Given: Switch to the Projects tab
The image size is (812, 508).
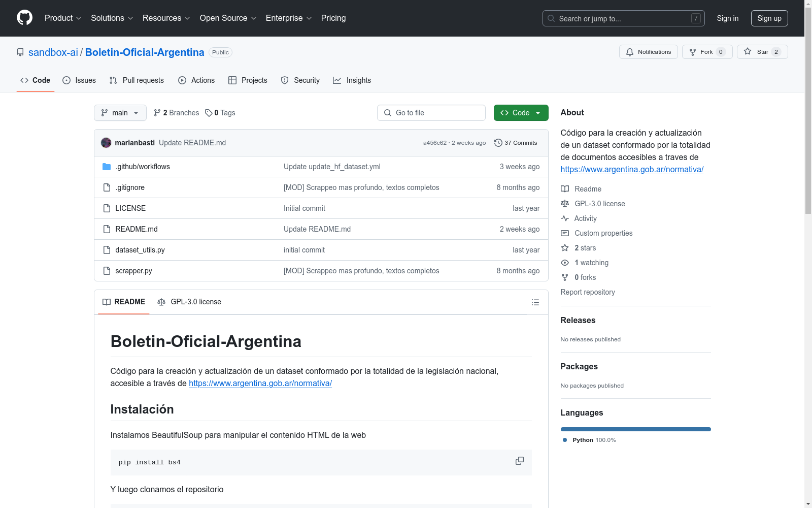Looking at the screenshot, I should [x=248, y=80].
